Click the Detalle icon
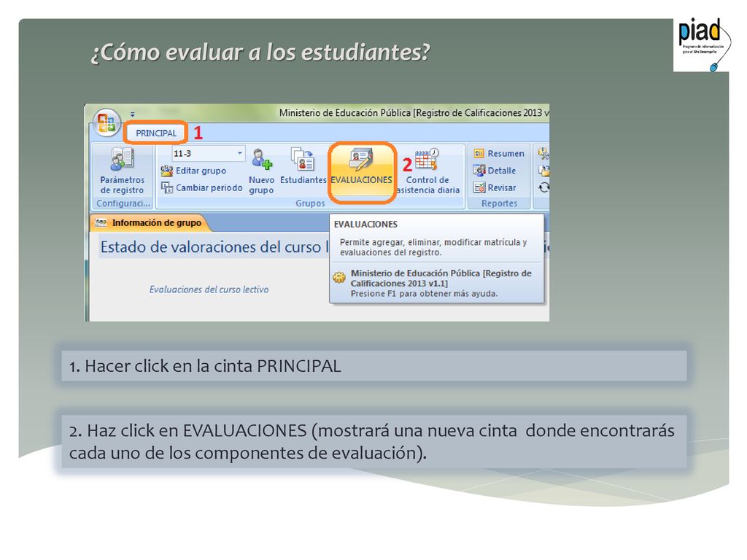The width and height of the screenshot is (747, 560). pos(479,171)
